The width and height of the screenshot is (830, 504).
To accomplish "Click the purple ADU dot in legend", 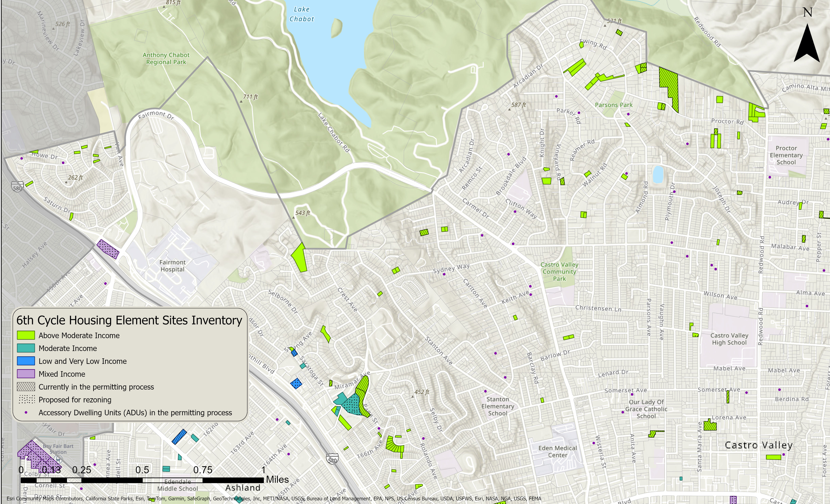I will [x=26, y=412].
